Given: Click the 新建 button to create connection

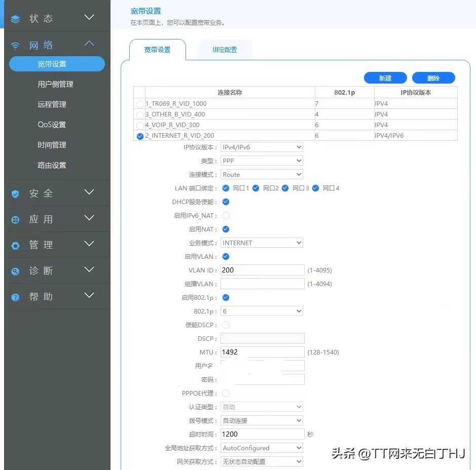Looking at the screenshot, I should pyautogui.click(x=385, y=77).
